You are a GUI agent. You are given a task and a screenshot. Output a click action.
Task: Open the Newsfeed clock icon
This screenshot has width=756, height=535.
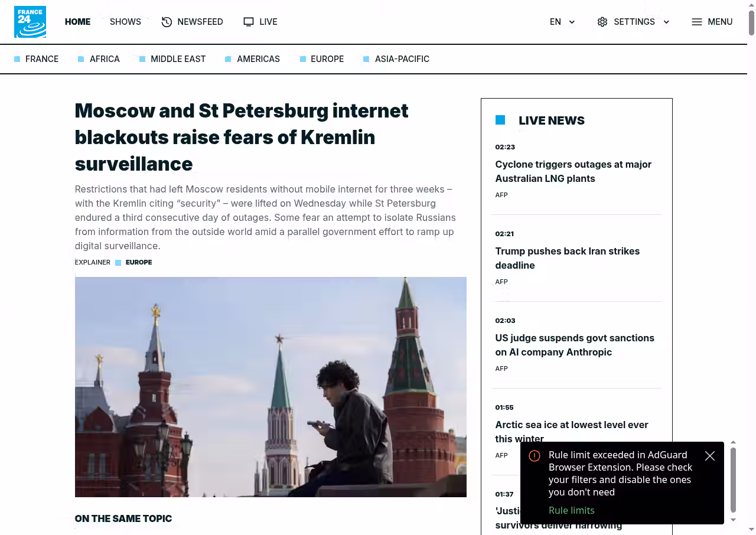(167, 22)
